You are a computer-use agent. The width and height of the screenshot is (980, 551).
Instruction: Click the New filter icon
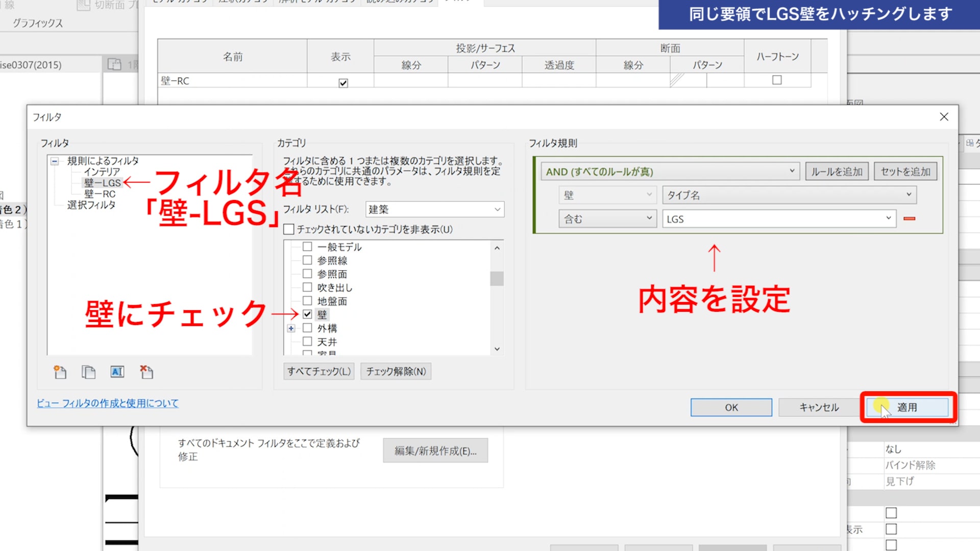pyautogui.click(x=60, y=372)
